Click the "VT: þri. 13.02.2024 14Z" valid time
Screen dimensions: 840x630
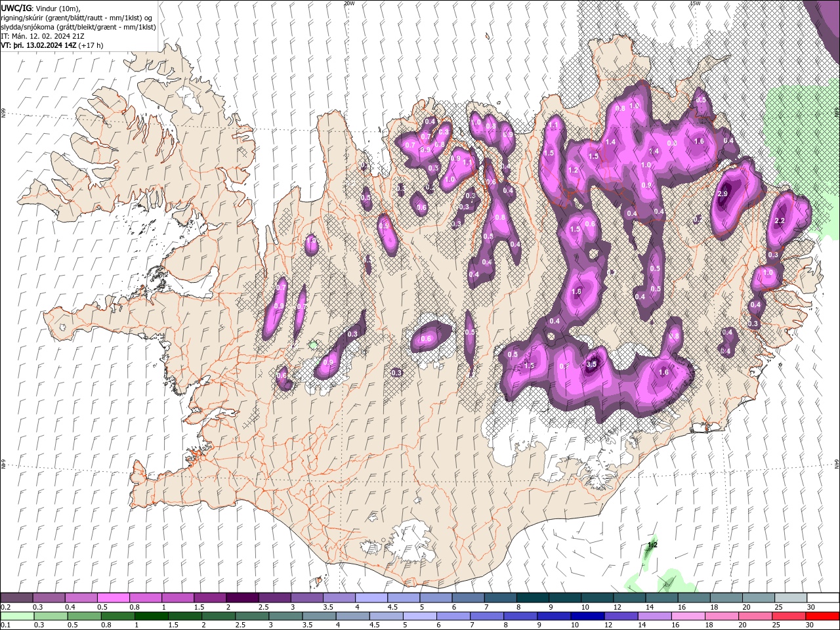39,46
